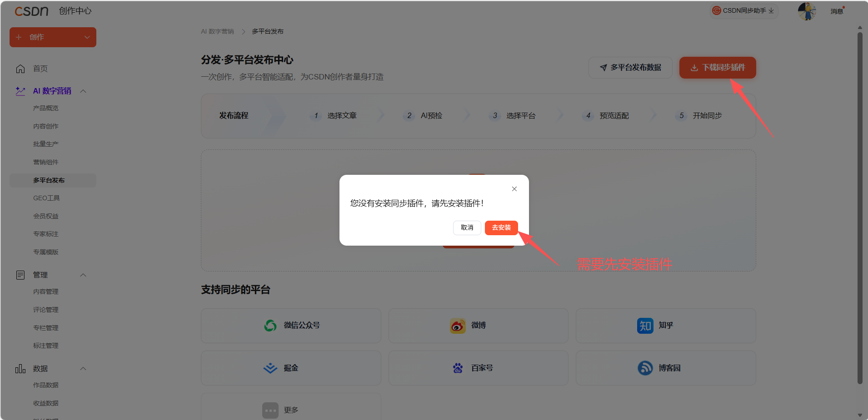The image size is (868, 420).
Task: Click the plus icon in 创作 button
Action: click(19, 37)
